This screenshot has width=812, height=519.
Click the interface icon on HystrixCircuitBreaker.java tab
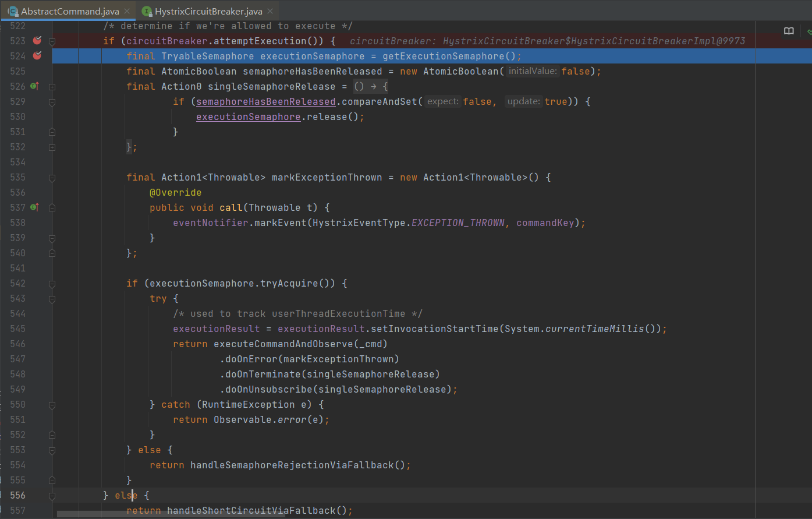click(147, 10)
